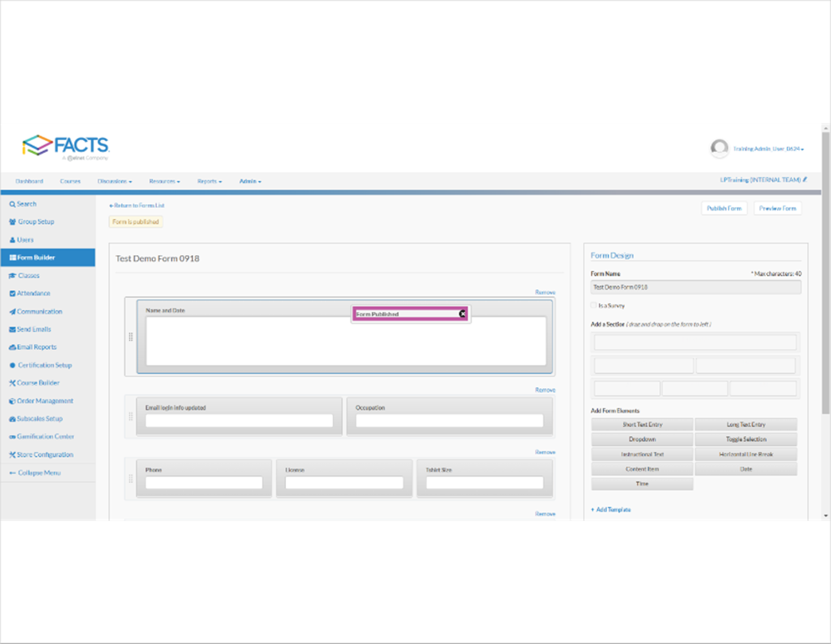The width and height of the screenshot is (831, 644).
Task: Click the Search magnifier icon in sidebar
Action: [12, 204]
